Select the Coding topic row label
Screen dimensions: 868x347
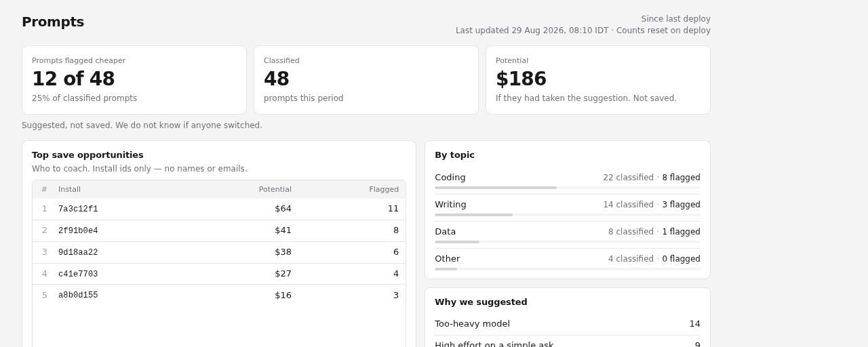pos(450,178)
